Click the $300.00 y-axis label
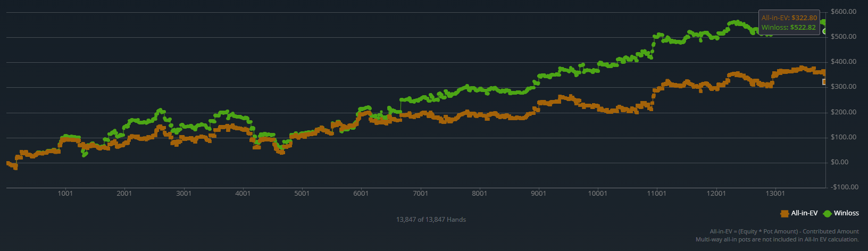 tap(842, 87)
